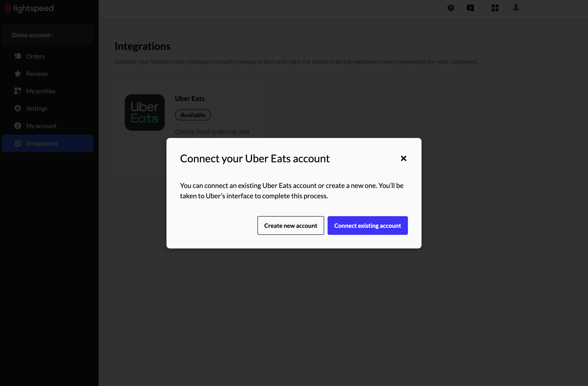This screenshot has width=588, height=386.
Task: Click the Settings gear icon
Action: [17, 108]
